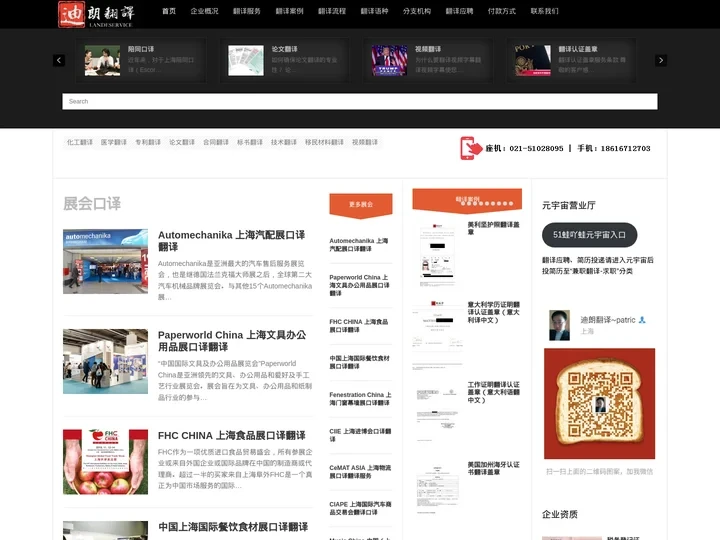This screenshot has height=540, width=720.
Task: Open the 翻译认证盖章 carousel card
Action: click(572, 60)
